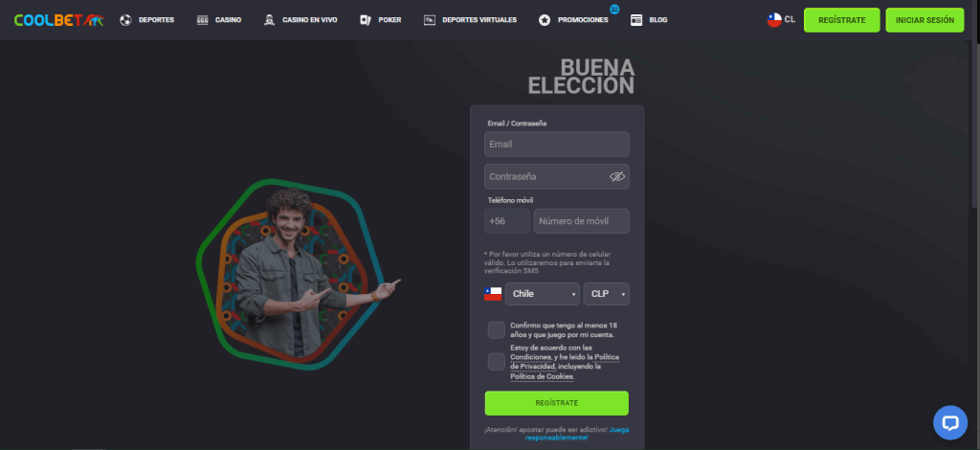
Task: Open the live chat bubble
Action: (x=950, y=422)
